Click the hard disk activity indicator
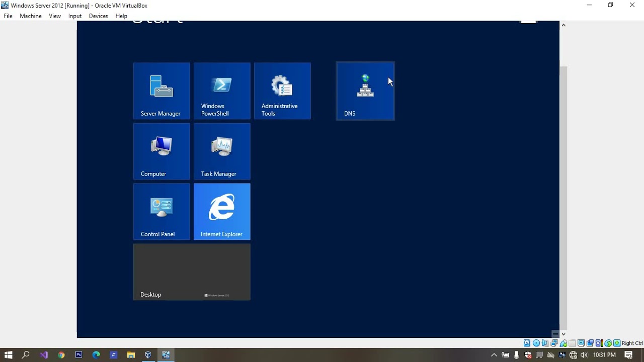The width and height of the screenshot is (644, 362). (x=527, y=343)
